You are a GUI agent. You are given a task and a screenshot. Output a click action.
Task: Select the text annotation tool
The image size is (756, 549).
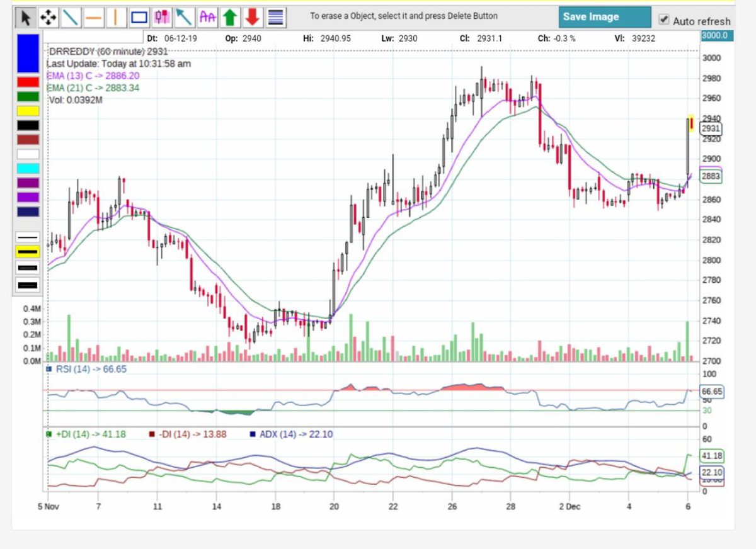207,18
